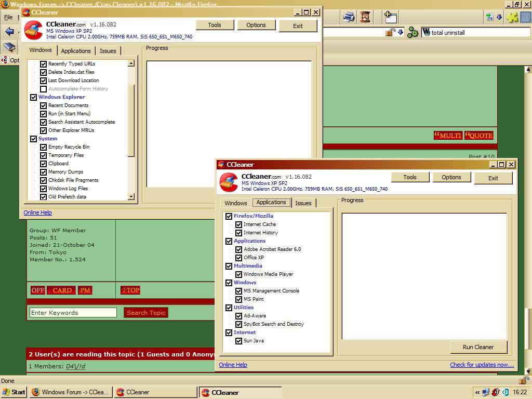The height and width of the screenshot is (399, 532).
Task: Toggle the Utilities group checkbox
Action: [229, 308]
